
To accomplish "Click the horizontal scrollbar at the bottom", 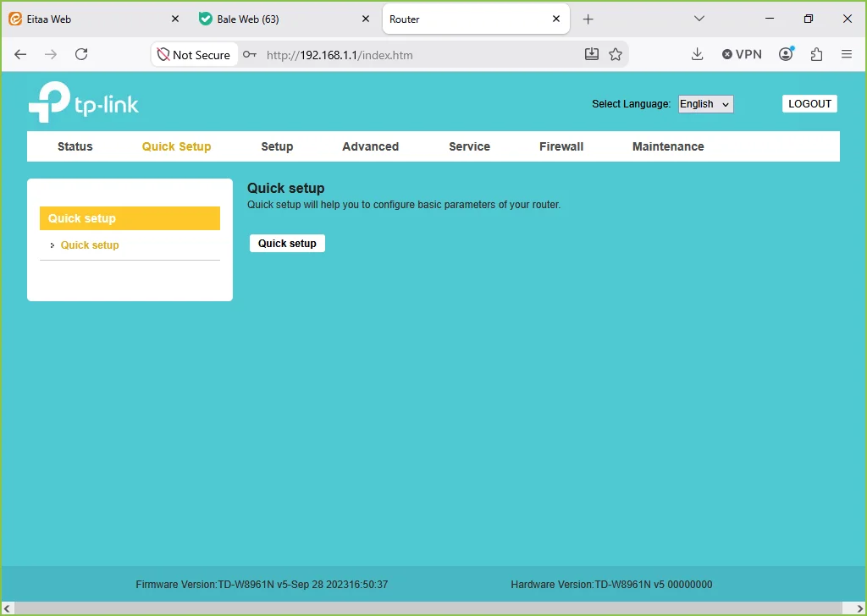I will point(433,608).
